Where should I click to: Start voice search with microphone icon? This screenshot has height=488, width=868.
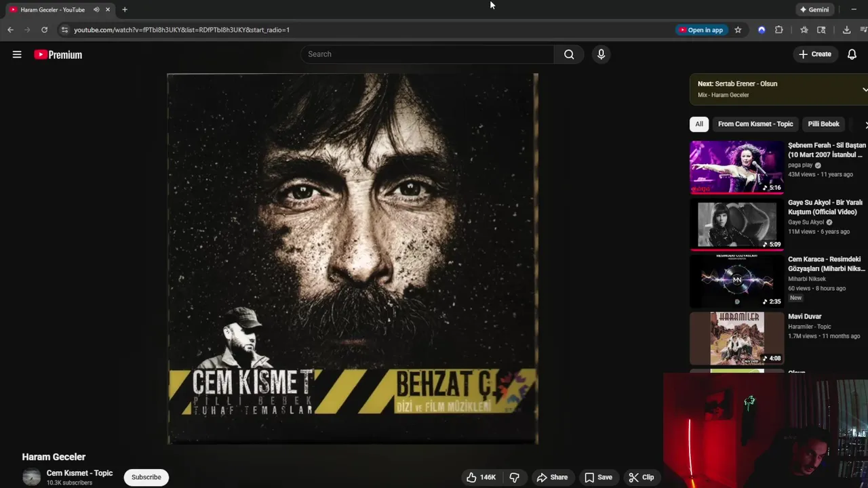pos(601,54)
